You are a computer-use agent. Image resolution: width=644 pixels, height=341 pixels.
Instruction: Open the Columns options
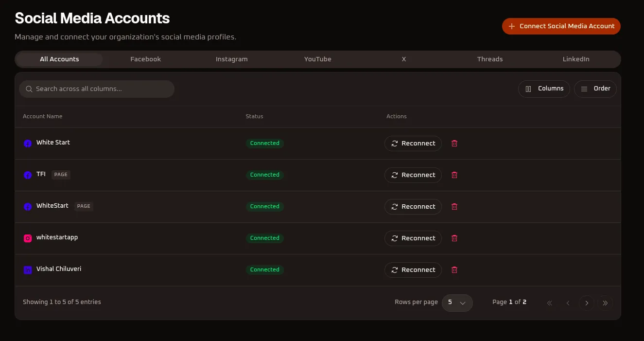(544, 89)
